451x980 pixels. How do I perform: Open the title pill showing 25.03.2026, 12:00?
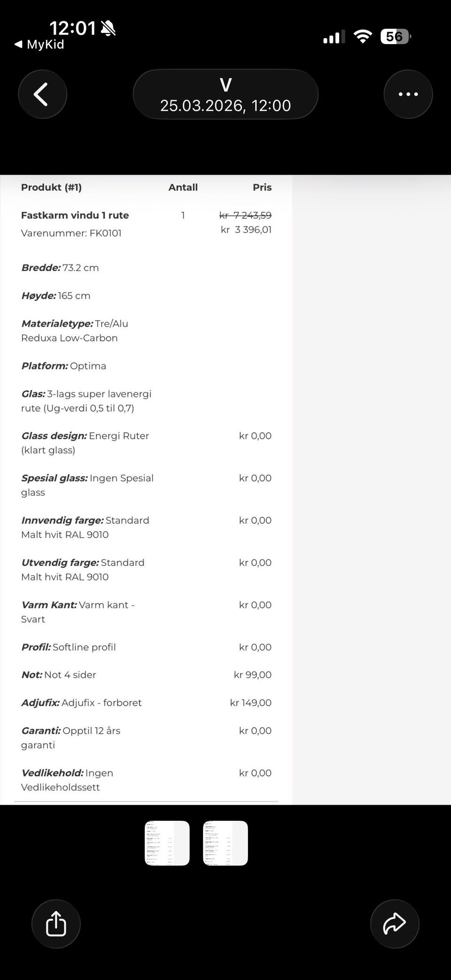(225, 94)
